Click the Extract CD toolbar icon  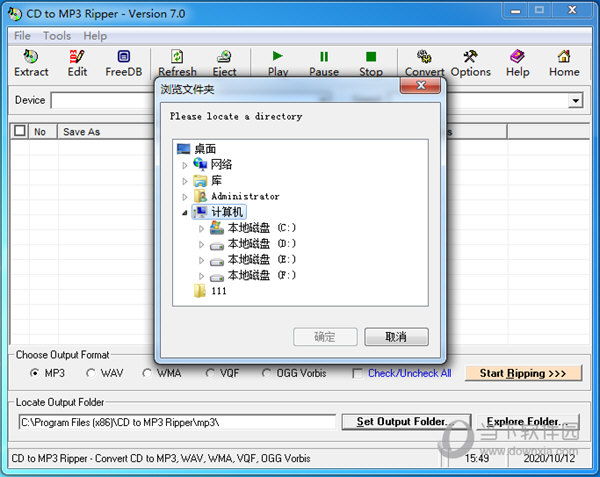[x=31, y=57]
